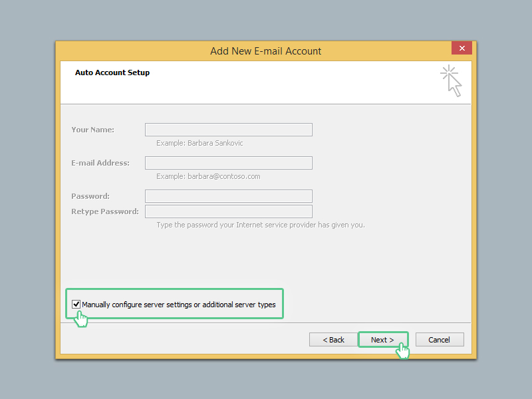Screen dimensions: 532x399
Task: Select the E-mail Address input box
Action: point(229,163)
